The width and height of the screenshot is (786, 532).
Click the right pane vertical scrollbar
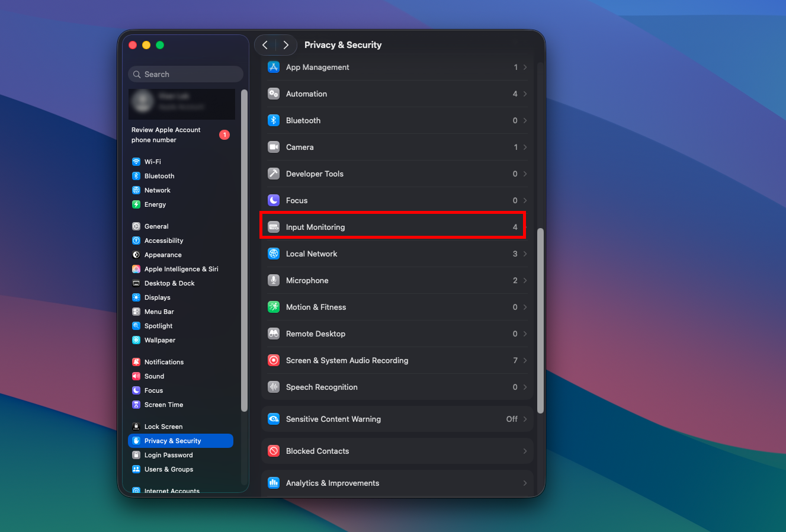click(540, 320)
